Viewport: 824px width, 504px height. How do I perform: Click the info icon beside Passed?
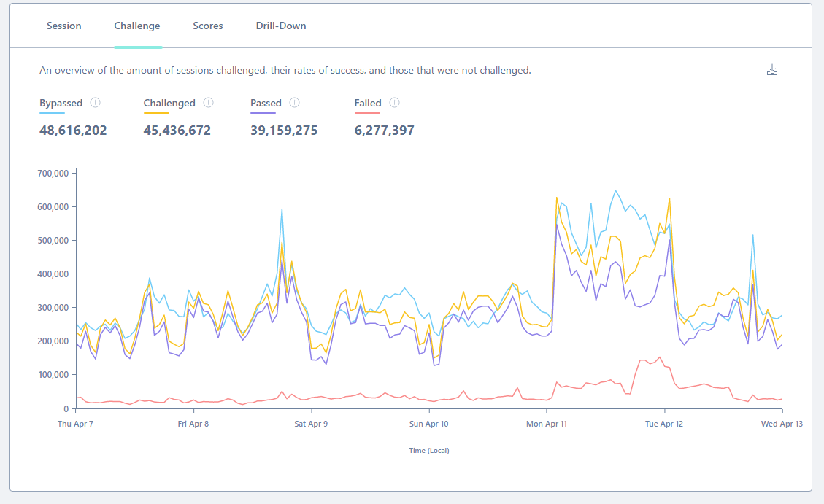(294, 103)
